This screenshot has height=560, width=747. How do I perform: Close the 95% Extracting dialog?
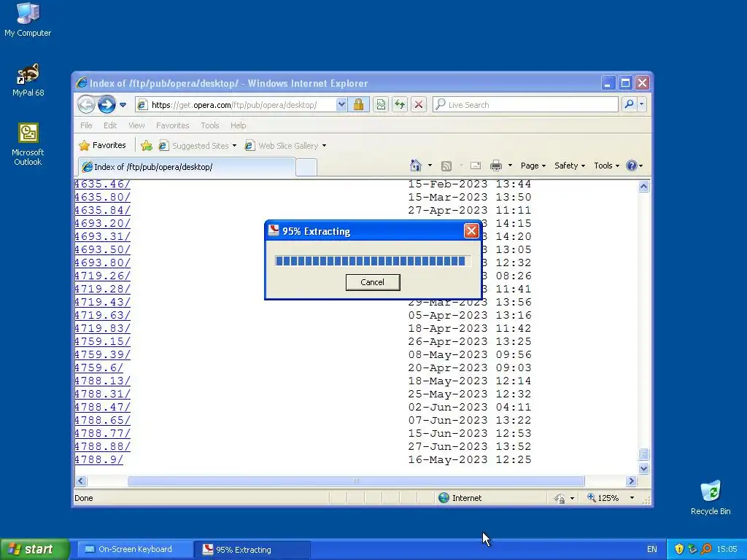tap(471, 231)
